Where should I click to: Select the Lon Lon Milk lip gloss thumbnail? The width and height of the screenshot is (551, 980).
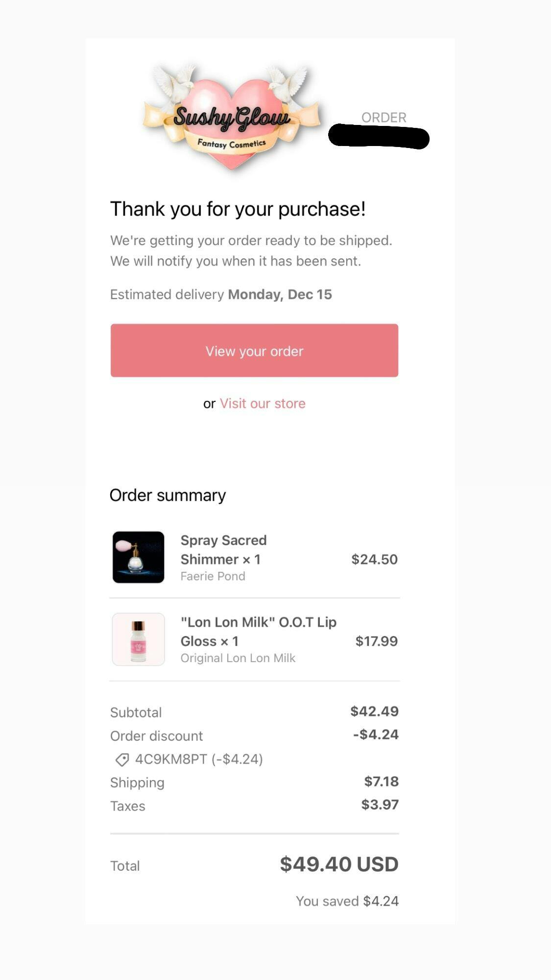139,639
